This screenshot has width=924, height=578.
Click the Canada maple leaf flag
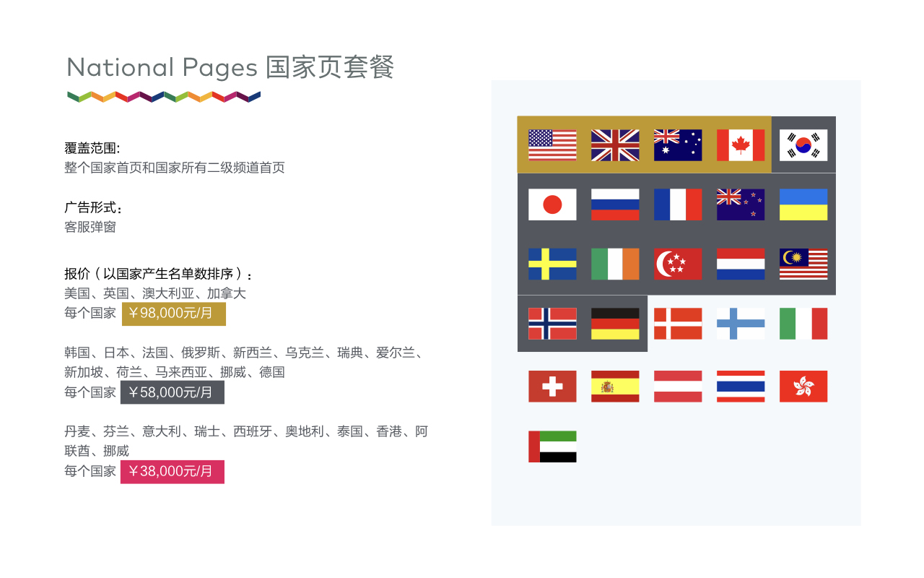click(741, 145)
